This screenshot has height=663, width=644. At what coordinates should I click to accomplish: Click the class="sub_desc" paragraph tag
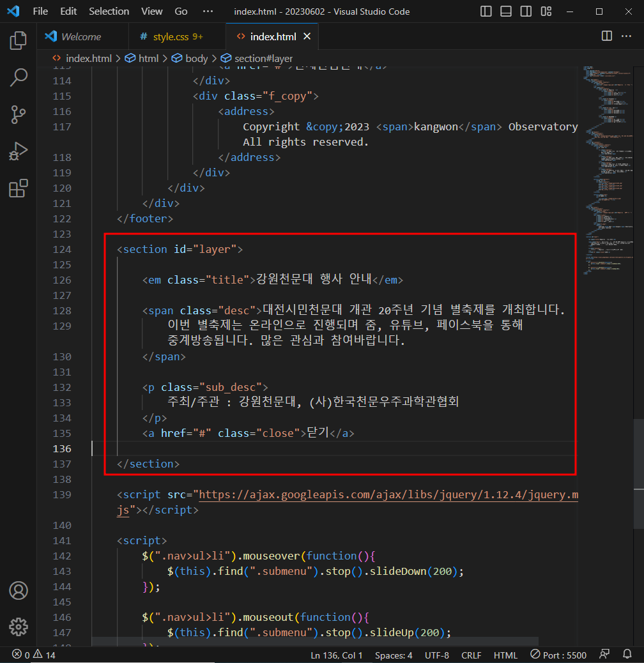click(x=205, y=387)
